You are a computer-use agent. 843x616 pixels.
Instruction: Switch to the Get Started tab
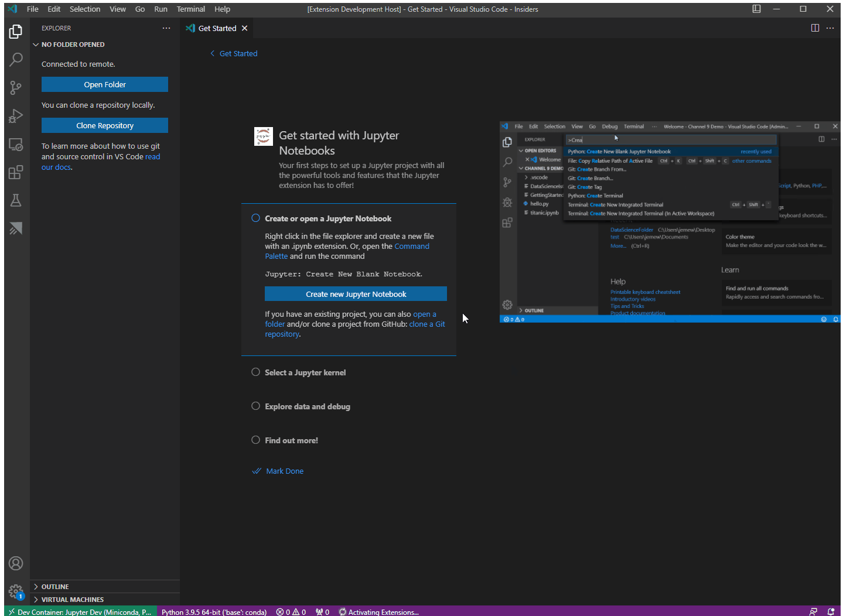pyautogui.click(x=217, y=28)
